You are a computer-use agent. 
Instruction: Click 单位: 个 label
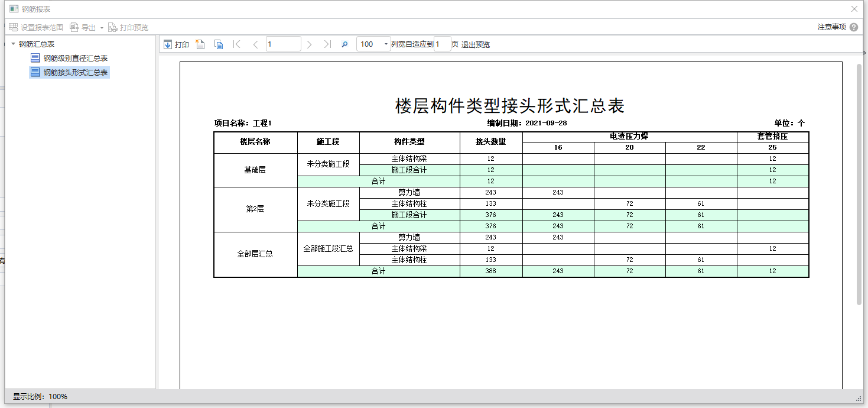789,123
